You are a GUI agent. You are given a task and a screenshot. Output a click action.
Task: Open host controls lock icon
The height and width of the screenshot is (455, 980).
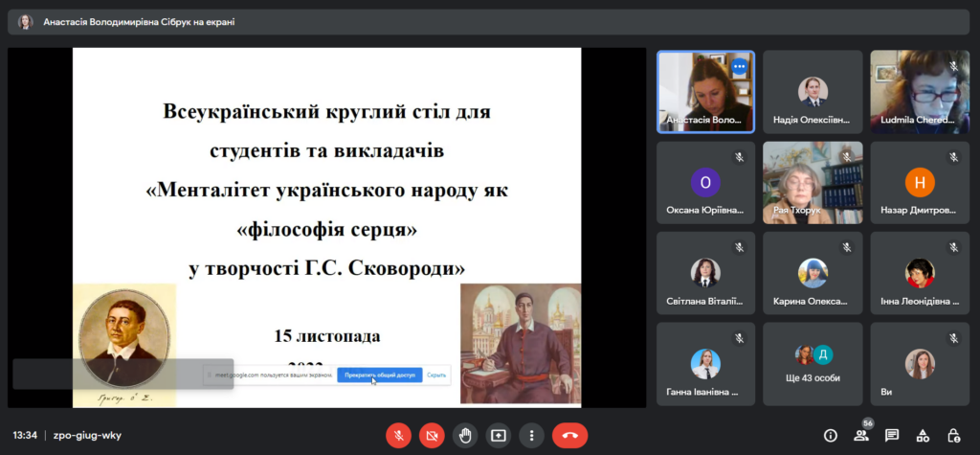pyautogui.click(x=953, y=435)
